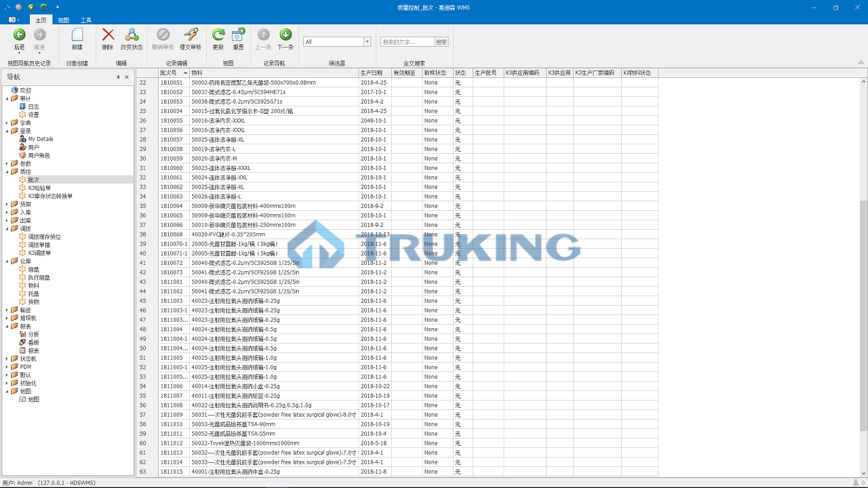Click the 提交审核 (Submit review) icon

(191, 35)
